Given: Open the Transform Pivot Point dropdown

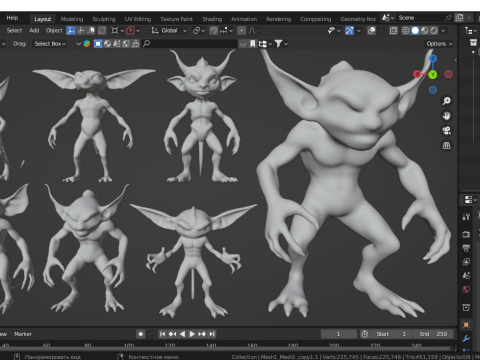Looking at the screenshot, I should (117, 31).
